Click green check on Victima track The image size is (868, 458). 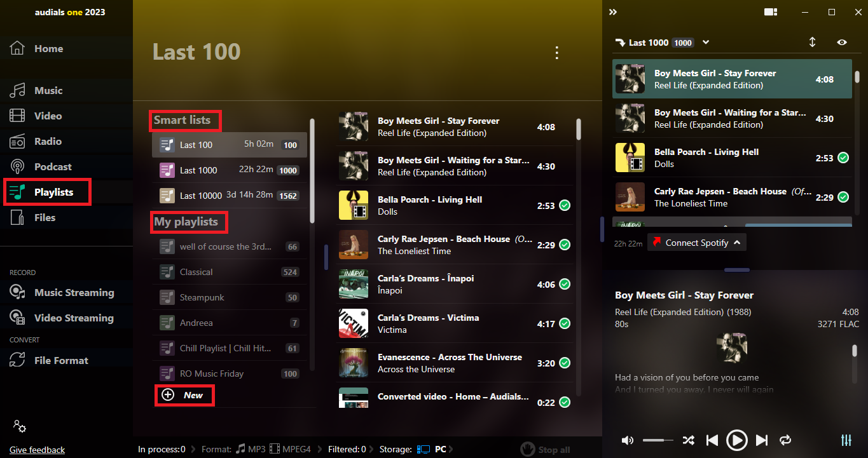tap(564, 324)
